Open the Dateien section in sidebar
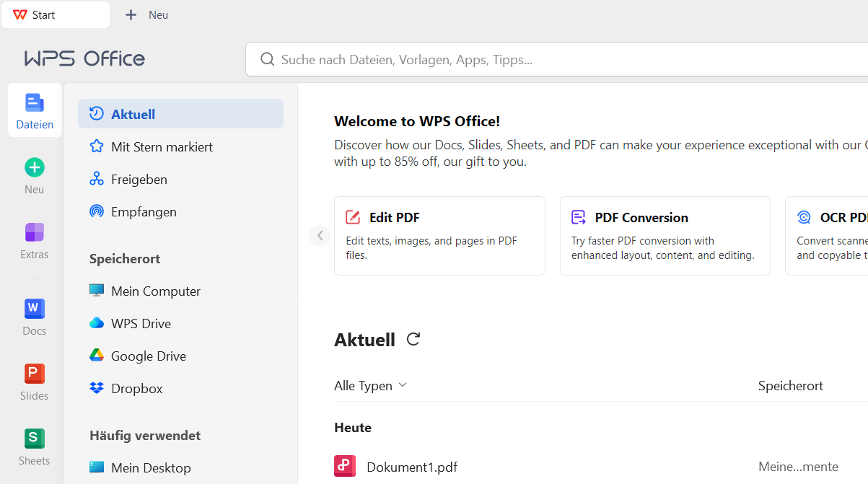868x484 pixels. coord(35,110)
